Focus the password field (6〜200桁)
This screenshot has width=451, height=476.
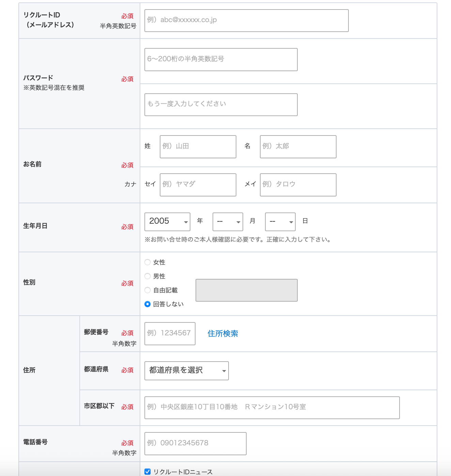221,60
